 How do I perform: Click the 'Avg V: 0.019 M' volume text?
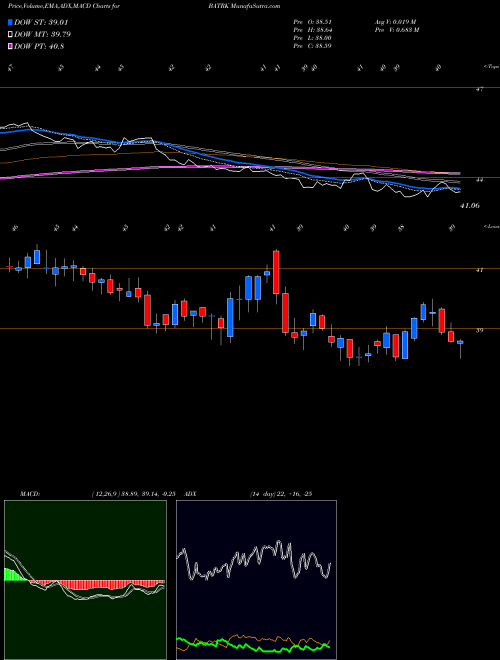[395, 22]
